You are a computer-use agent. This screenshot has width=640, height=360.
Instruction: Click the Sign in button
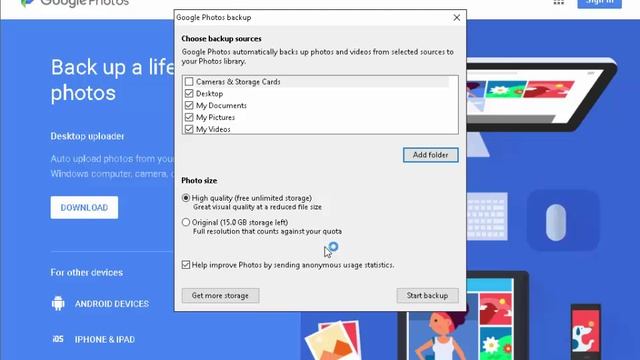pos(600,3)
